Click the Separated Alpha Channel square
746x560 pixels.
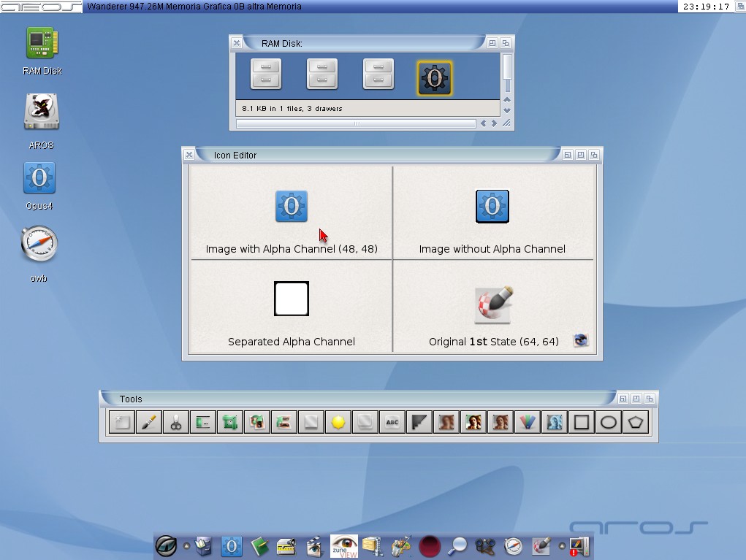291,299
